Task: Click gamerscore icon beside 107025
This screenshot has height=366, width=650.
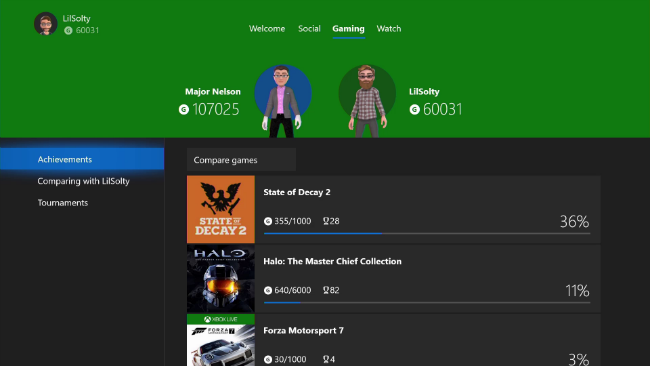Action: [x=184, y=109]
